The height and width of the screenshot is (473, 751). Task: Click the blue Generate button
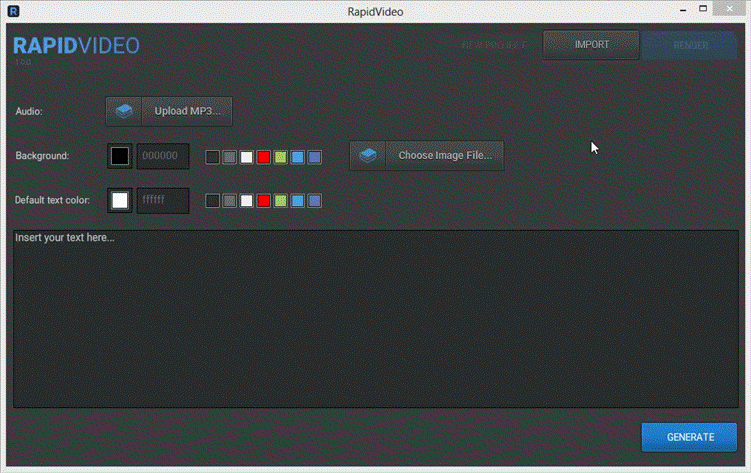pos(689,437)
